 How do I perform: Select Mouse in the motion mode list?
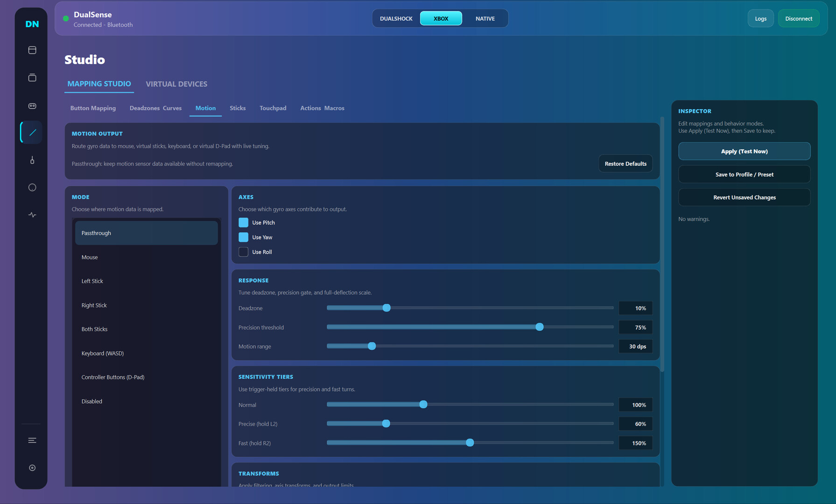pos(90,257)
